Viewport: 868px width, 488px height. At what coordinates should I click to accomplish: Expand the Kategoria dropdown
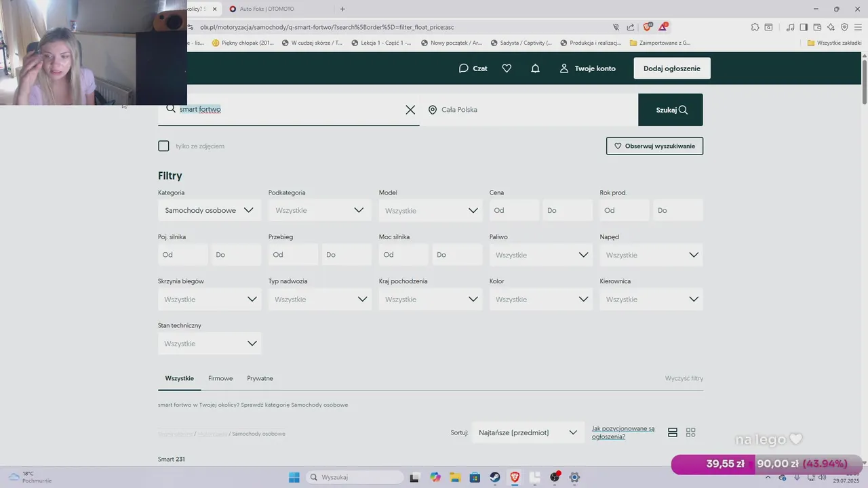click(x=210, y=210)
